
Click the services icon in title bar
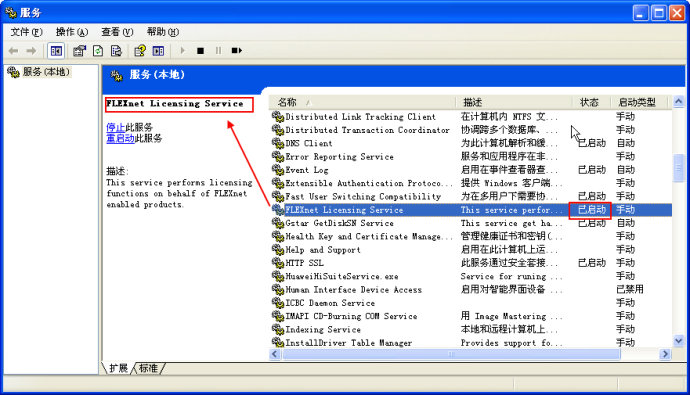pos(11,13)
